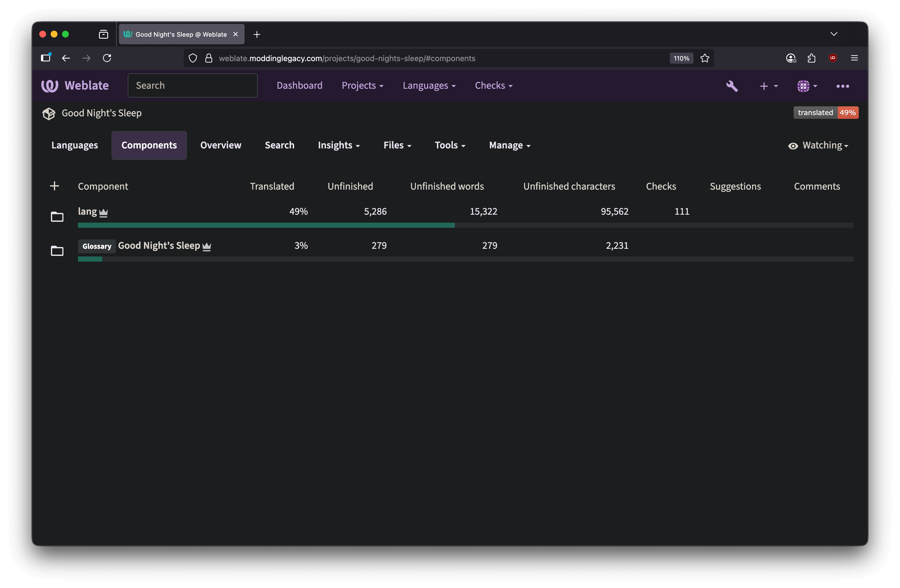Toggle the Watching eye control
Image resolution: width=900 pixels, height=588 pixels.
[818, 145]
